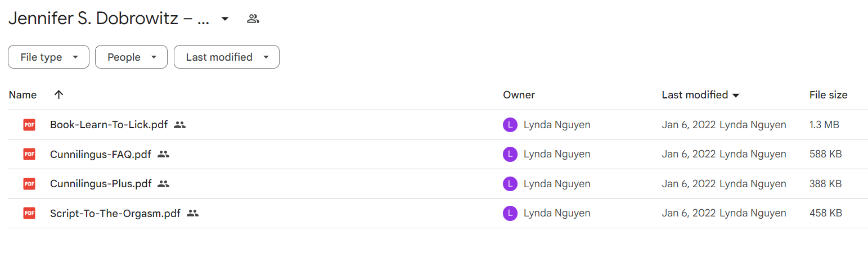Click the PDF icon beside Cunnilingus-Plus.pdf
The height and width of the screenshot is (271, 868).
tap(29, 183)
